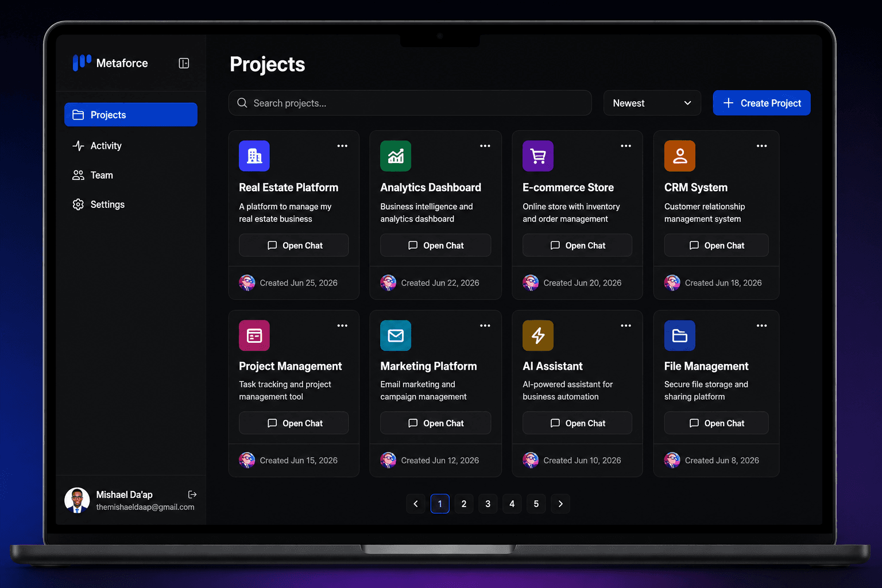
Task: Collapse the sidebar panel toggle icon
Action: coord(184,63)
